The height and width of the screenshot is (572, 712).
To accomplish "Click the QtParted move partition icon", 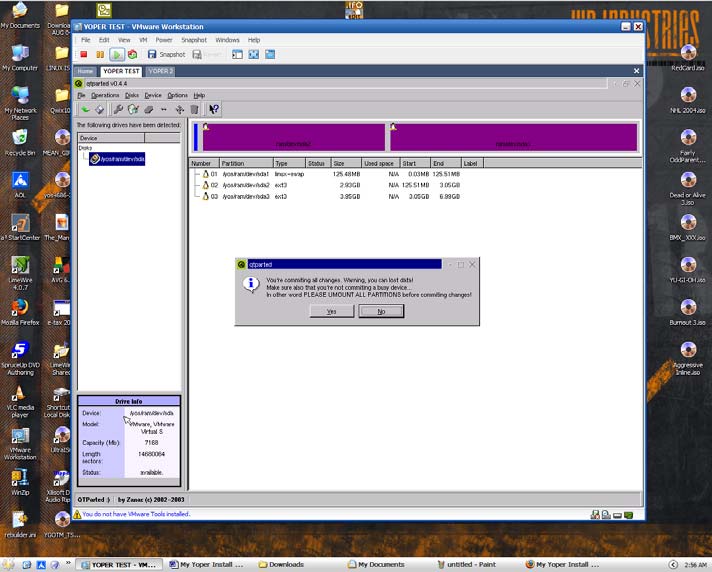I will 179,109.
